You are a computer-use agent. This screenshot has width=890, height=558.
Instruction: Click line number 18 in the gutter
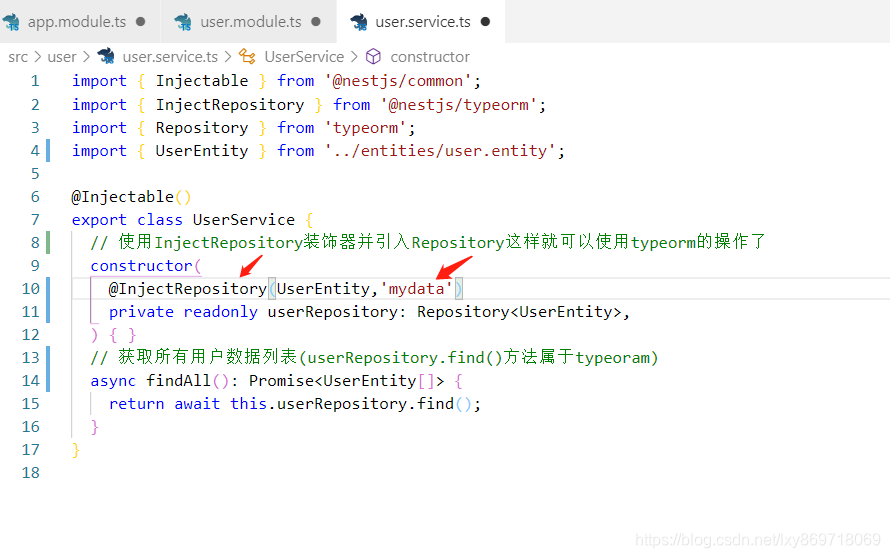point(31,473)
